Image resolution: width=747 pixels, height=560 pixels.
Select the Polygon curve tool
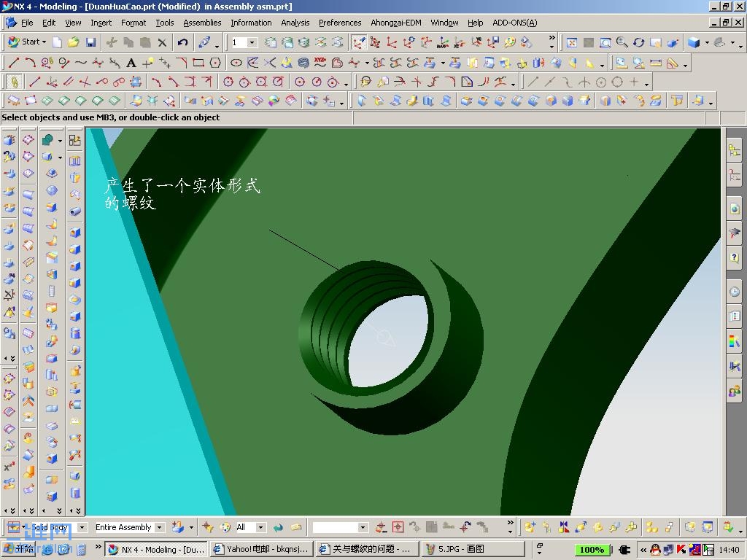click(x=215, y=63)
